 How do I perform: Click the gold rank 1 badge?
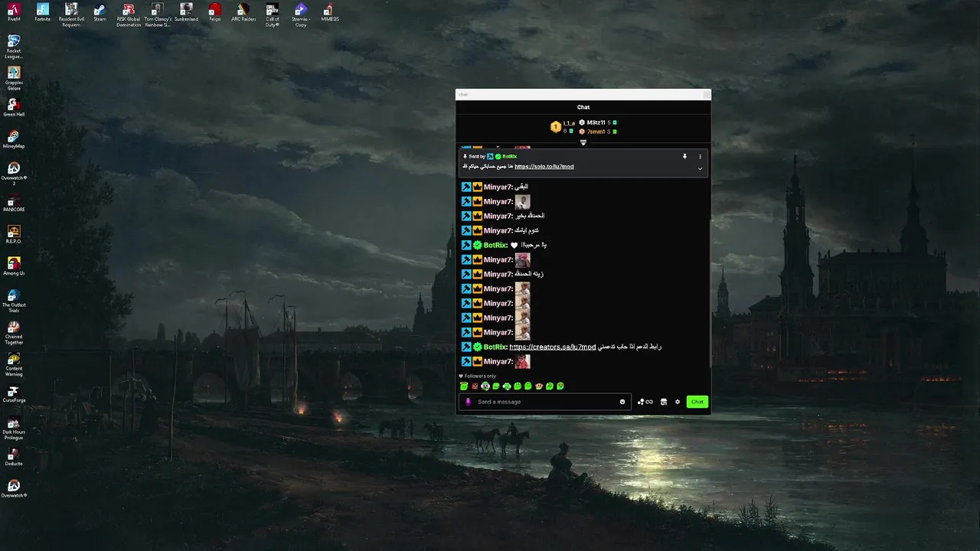point(556,127)
